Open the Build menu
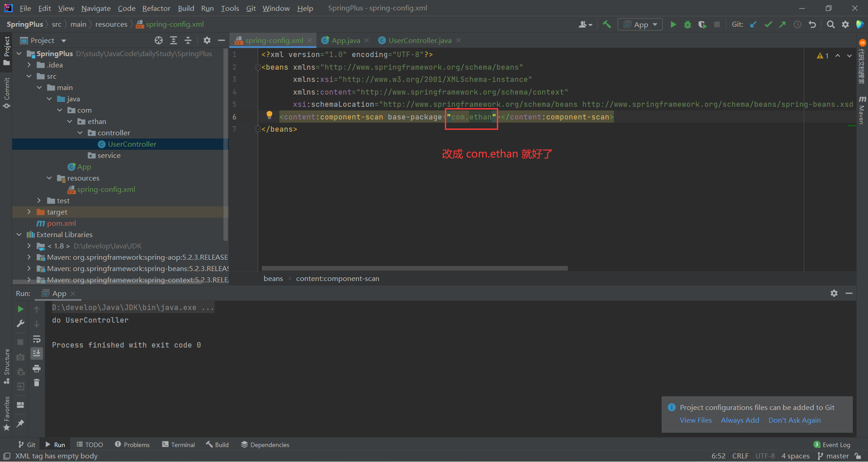This screenshot has width=868, height=462. pyautogui.click(x=186, y=8)
